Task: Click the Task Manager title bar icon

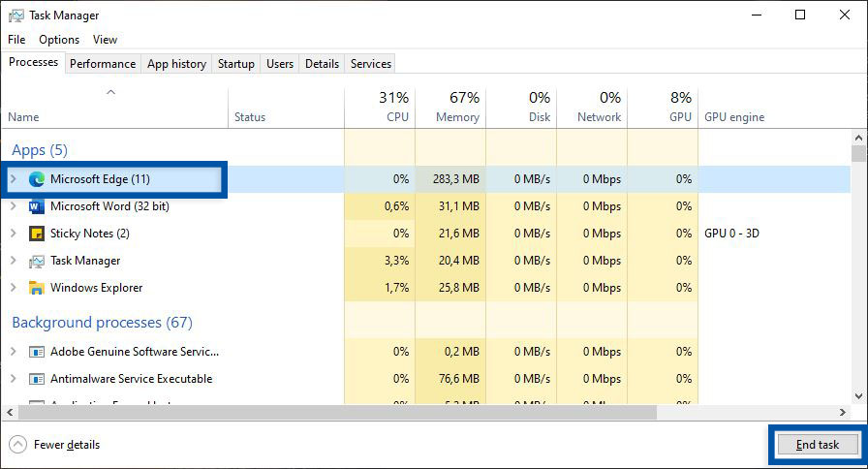Action: point(16,16)
